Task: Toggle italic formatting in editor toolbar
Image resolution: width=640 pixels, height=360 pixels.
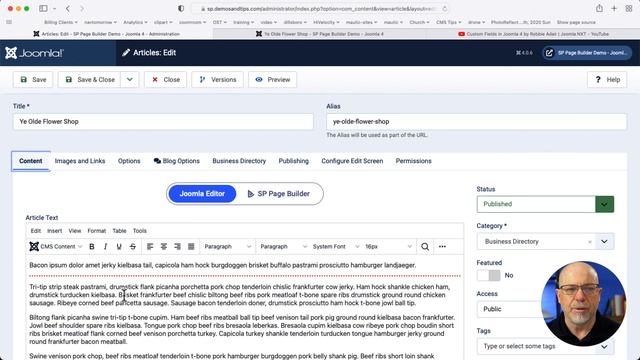Action: pyautogui.click(x=105, y=247)
